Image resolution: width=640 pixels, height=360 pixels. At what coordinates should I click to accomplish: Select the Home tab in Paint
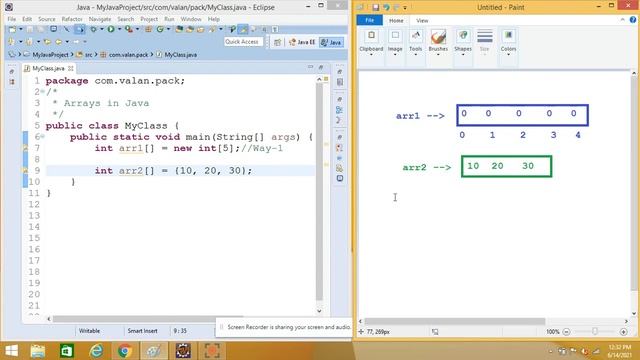(x=396, y=20)
